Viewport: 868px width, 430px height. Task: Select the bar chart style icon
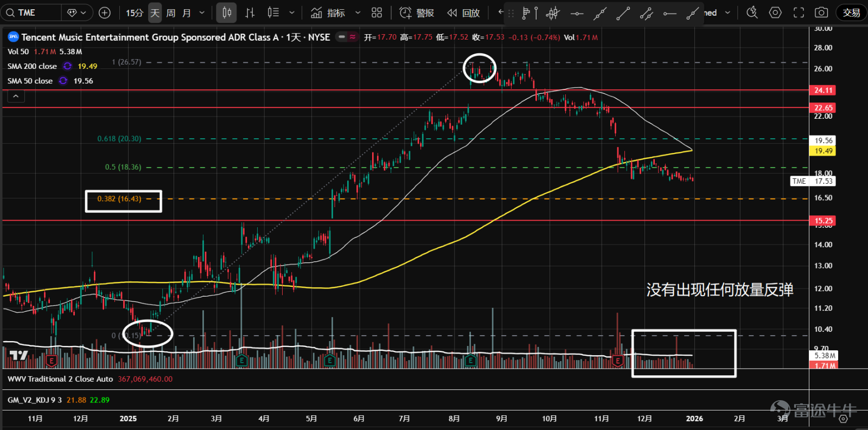[x=250, y=12]
